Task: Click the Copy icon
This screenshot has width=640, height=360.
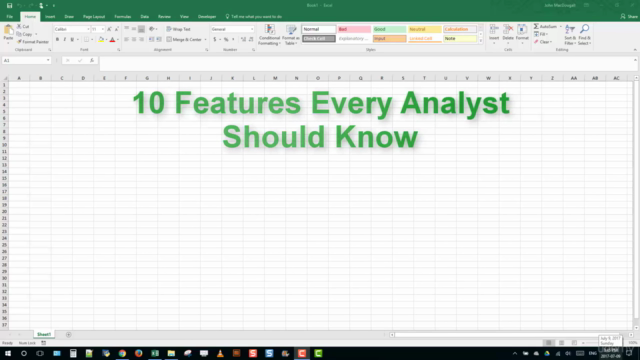Action: 19,34
